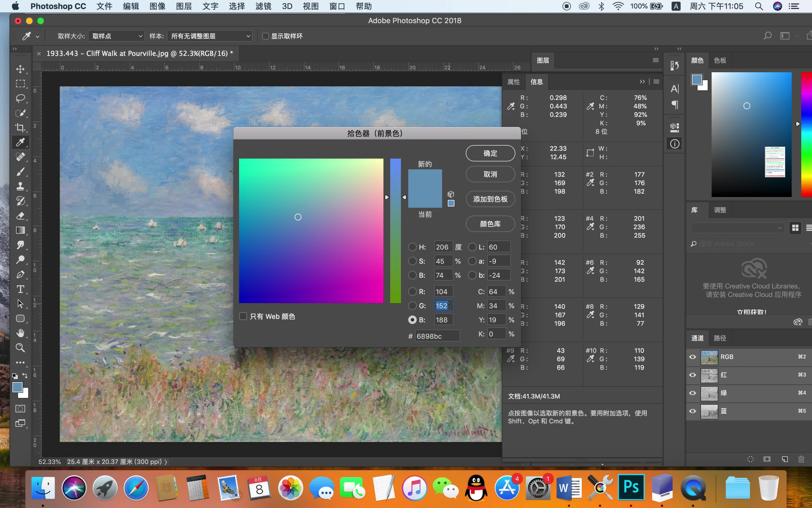812x508 pixels.
Task: Switch to the 色板 tab
Action: [720, 60]
